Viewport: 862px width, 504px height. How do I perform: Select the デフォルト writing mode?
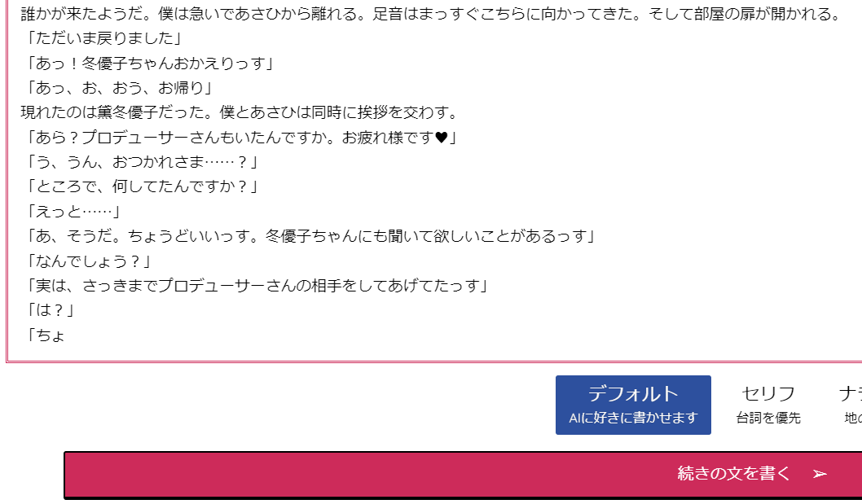[633, 405]
